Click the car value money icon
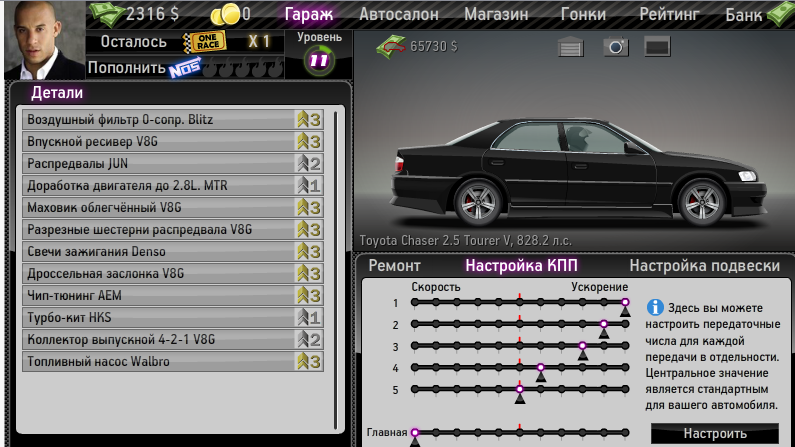795x447 pixels. tap(391, 47)
